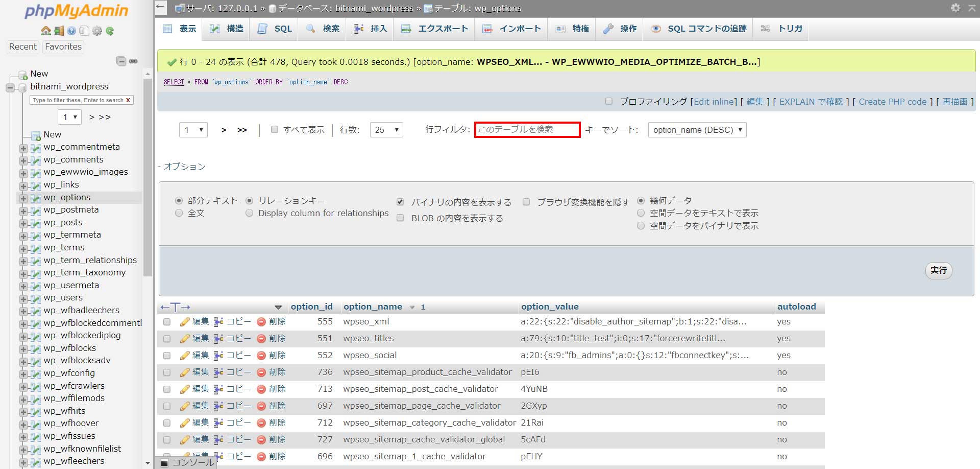Click edit icon for wpseo_sitemap_cache_validator_global row
The image size is (980, 469).
pyautogui.click(x=185, y=439)
